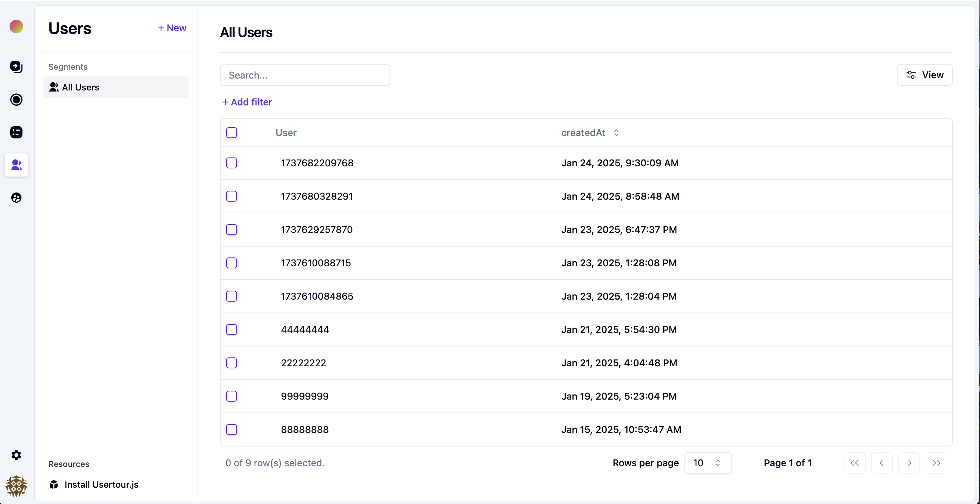
Task: Select the All Users segment
Action: [x=116, y=87]
